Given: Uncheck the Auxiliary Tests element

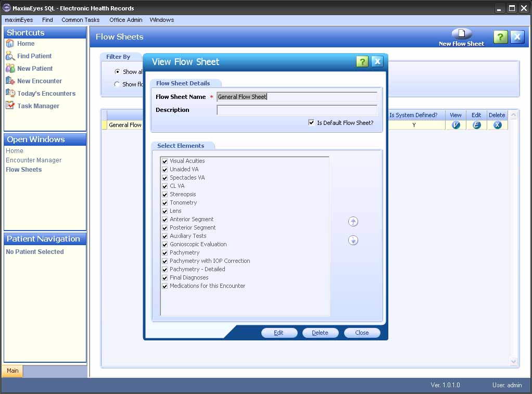Looking at the screenshot, I should [165, 236].
